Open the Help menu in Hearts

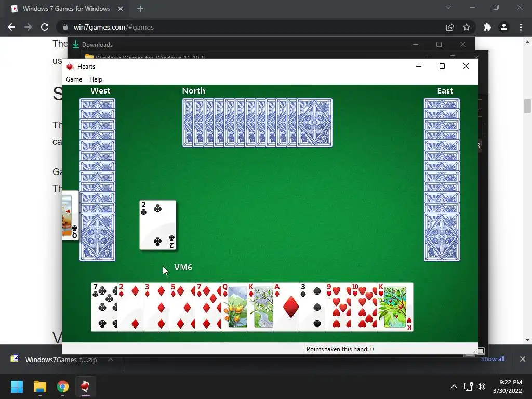(x=96, y=79)
